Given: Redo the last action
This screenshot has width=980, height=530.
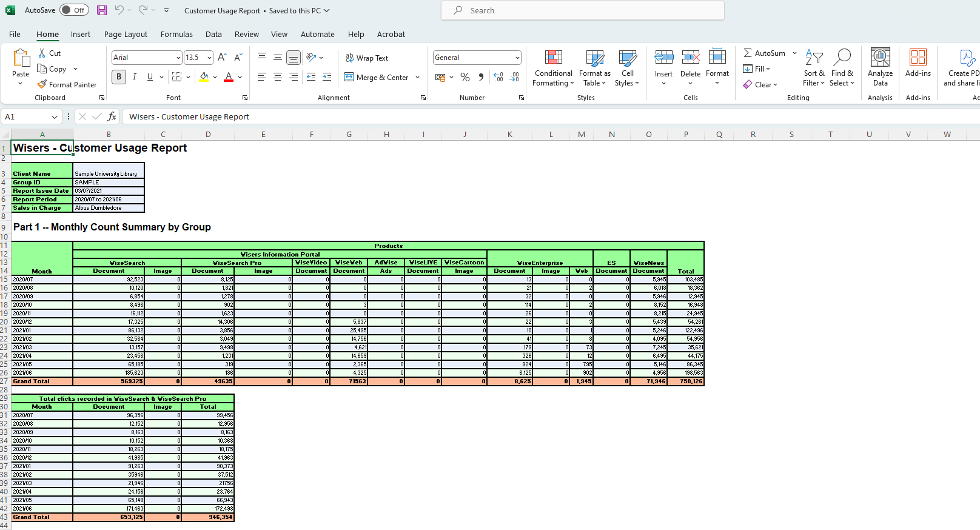Looking at the screenshot, I should click(x=143, y=10).
